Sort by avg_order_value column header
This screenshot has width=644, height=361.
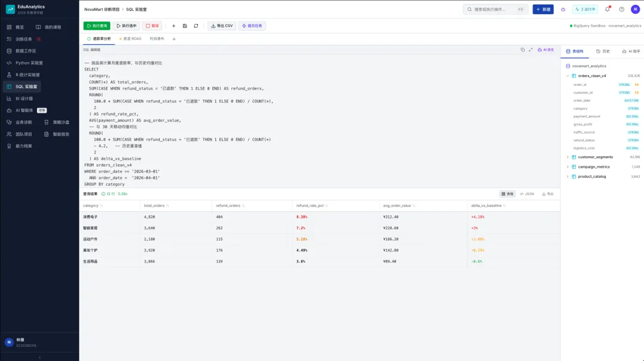(399, 206)
